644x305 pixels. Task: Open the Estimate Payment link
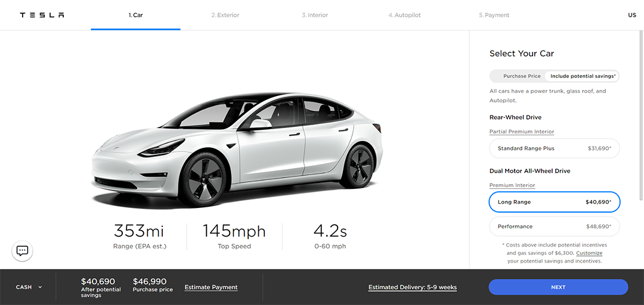[x=211, y=287]
